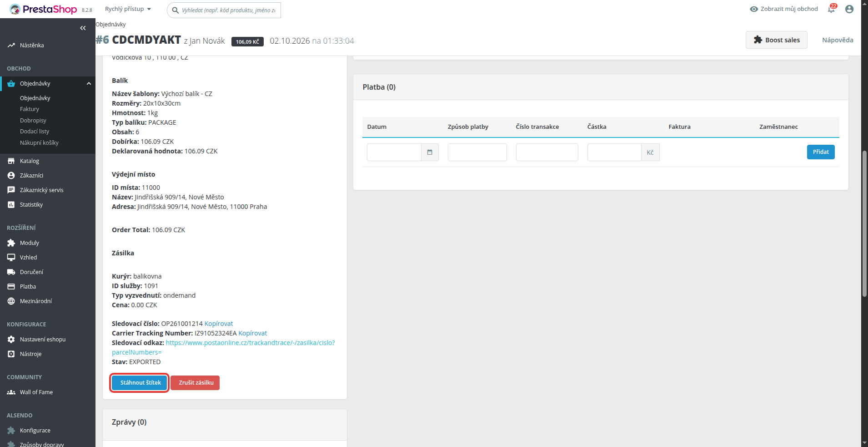
Task: Click Stáhnout štítek button
Action: tap(140, 383)
